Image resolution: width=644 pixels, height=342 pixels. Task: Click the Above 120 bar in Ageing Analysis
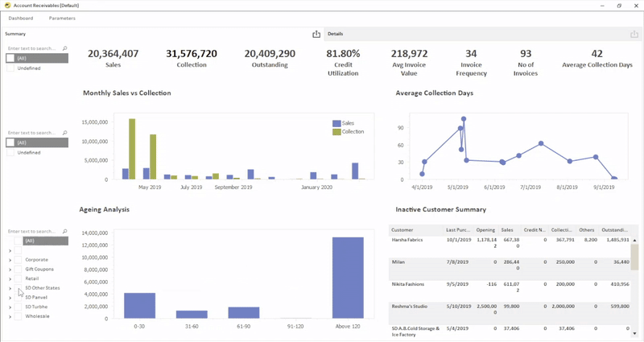348,278
